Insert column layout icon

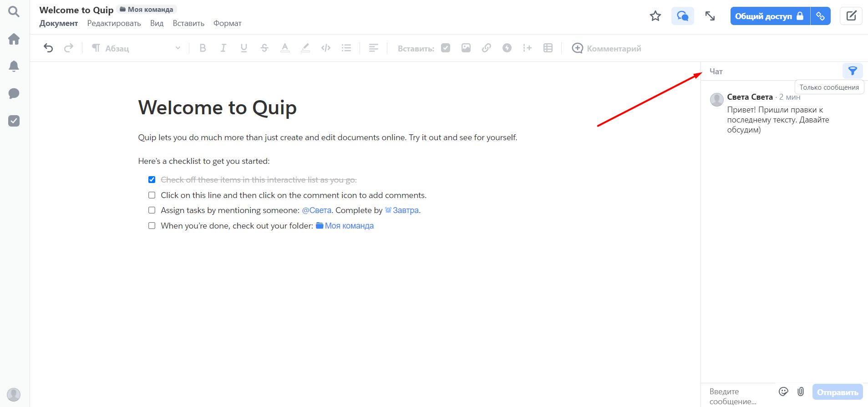[x=528, y=48]
